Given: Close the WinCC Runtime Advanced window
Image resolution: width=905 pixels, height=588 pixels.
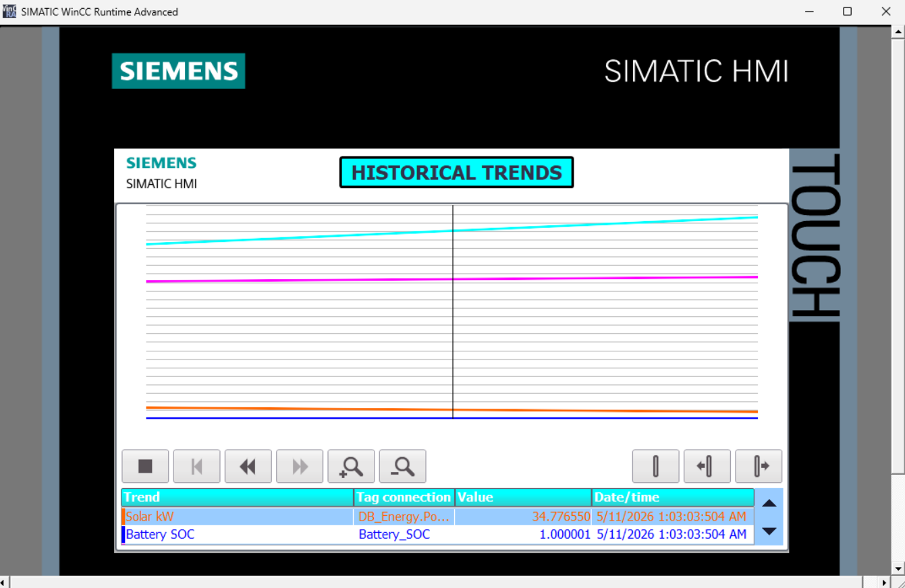Looking at the screenshot, I should click(886, 11).
